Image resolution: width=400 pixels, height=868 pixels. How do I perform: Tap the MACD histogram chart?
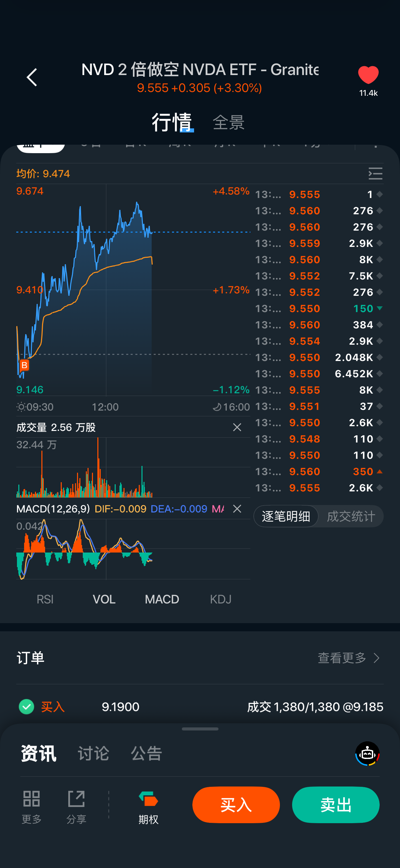tap(133, 549)
